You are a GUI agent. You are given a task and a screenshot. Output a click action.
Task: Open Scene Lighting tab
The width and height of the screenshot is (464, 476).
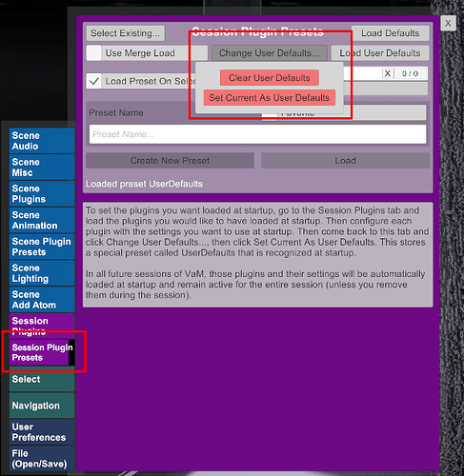click(42, 273)
